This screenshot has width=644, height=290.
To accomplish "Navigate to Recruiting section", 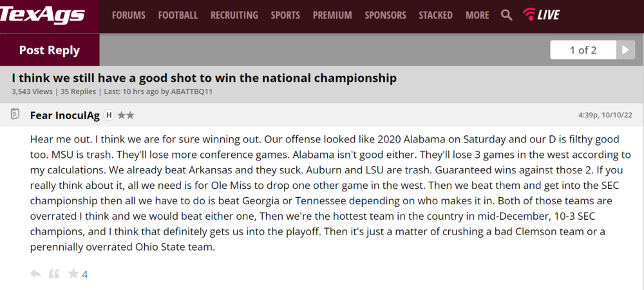I will [x=234, y=15].
